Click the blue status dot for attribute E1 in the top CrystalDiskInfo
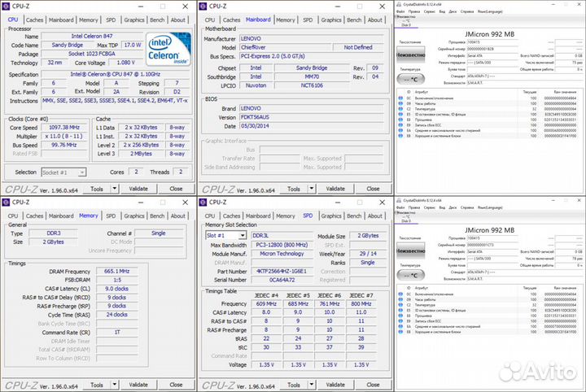This screenshot has width=586, height=392. click(x=400, y=114)
